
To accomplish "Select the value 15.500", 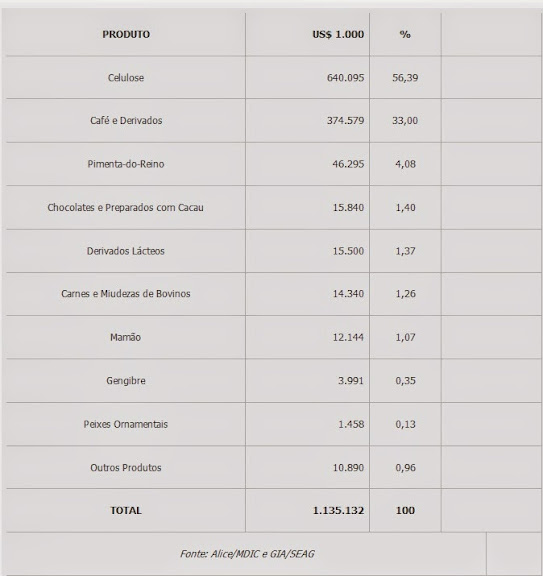I will pyautogui.click(x=348, y=251).
